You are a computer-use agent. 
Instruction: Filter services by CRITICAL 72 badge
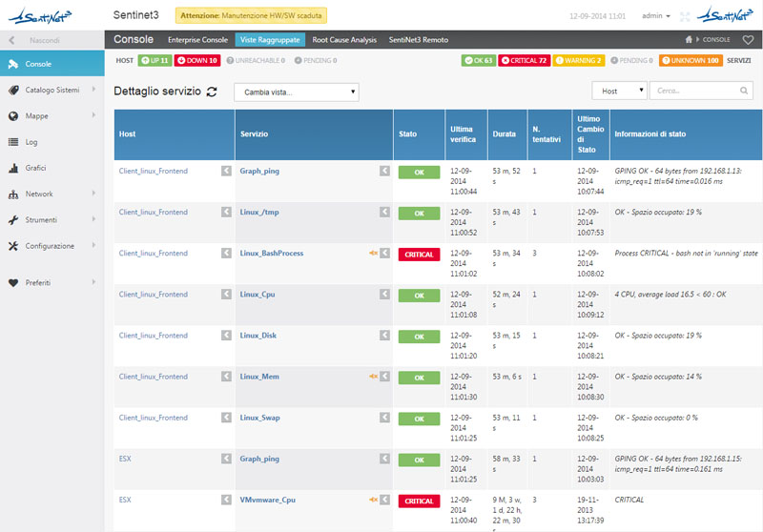point(524,60)
